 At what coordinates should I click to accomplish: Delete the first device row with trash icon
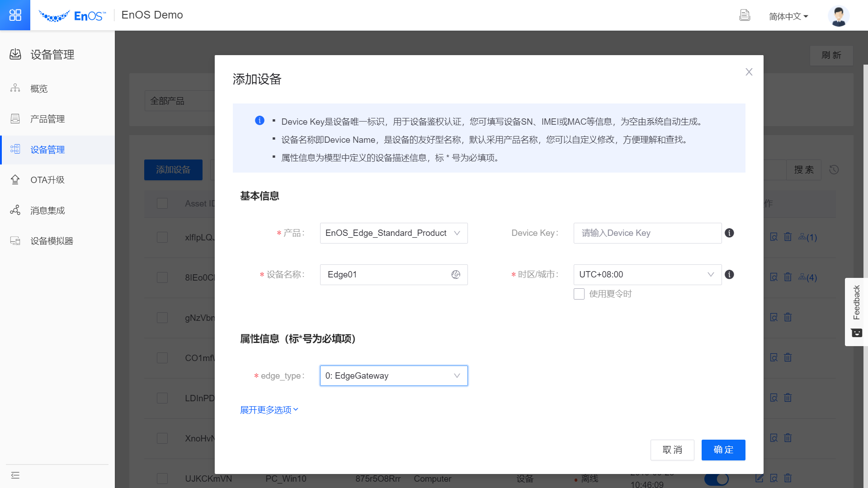(788, 237)
